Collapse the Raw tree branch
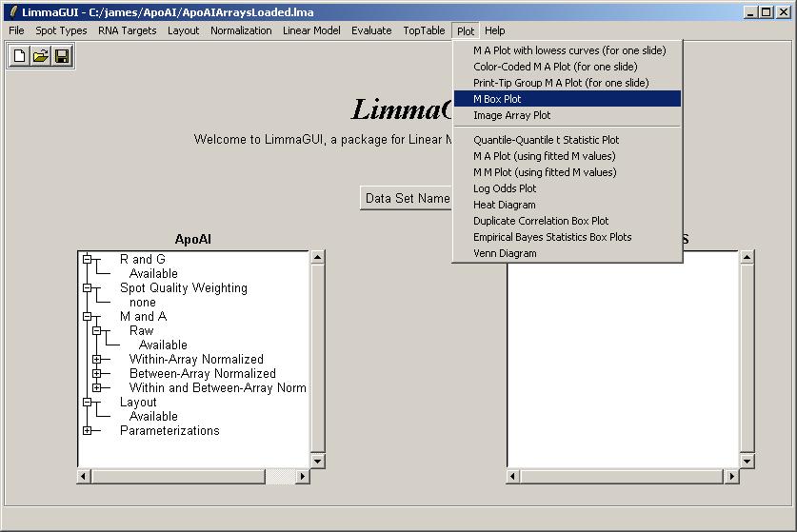The image size is (797, 532). coord(97,331)
